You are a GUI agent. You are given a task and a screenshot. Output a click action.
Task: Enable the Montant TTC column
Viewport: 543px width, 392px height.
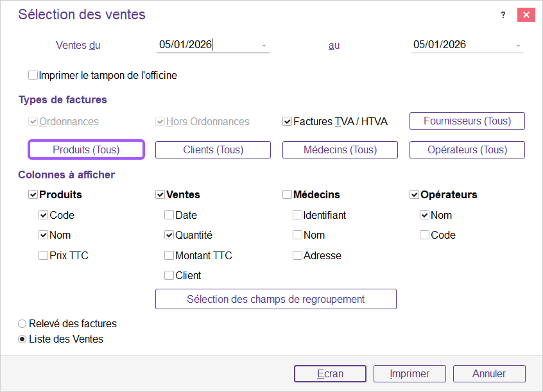tap(169, 255)
